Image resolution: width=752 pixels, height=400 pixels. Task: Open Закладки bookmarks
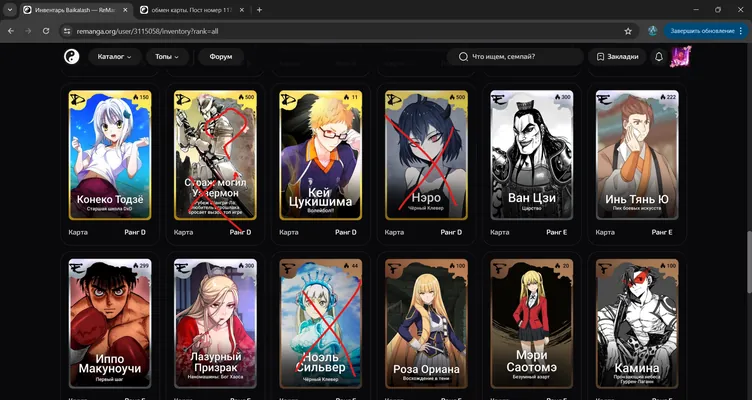click(617, 57)
